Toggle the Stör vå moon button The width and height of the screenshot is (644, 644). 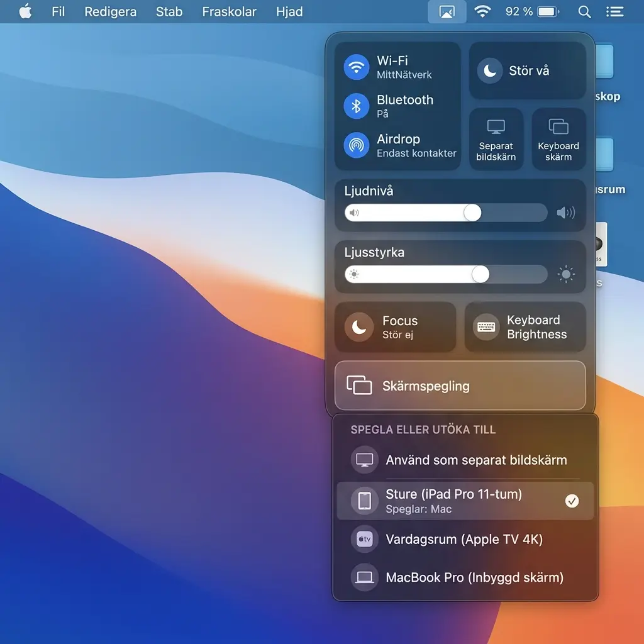coord(489,70)
